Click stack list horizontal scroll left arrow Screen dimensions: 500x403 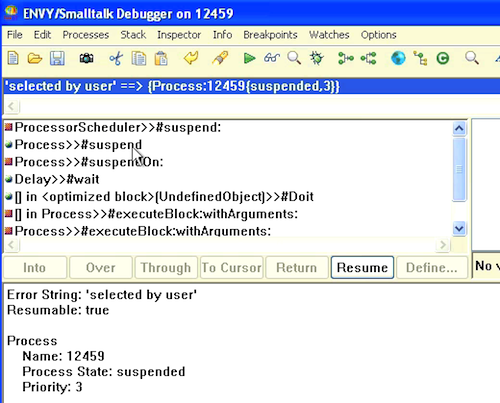pyautogui.click(x=11, y=245)
